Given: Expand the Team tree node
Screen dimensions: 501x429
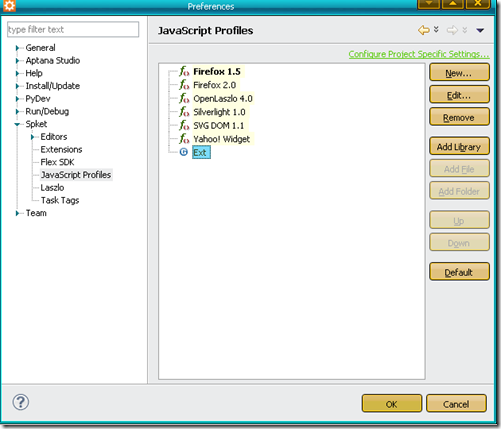Looking at the screenshot, I should point(17,213).
